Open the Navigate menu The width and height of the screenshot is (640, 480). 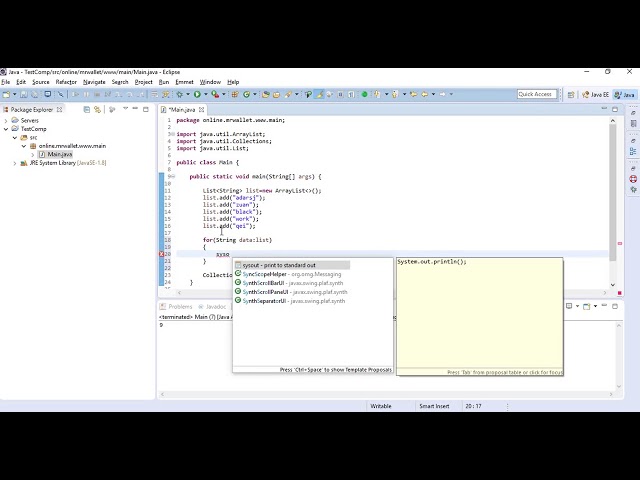point(94,82)
